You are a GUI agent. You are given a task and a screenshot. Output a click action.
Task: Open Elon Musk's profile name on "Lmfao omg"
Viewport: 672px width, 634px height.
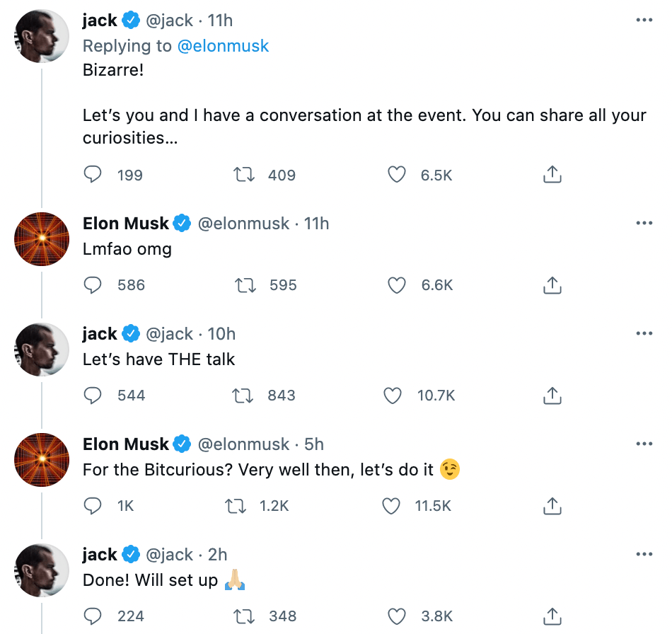126,224
